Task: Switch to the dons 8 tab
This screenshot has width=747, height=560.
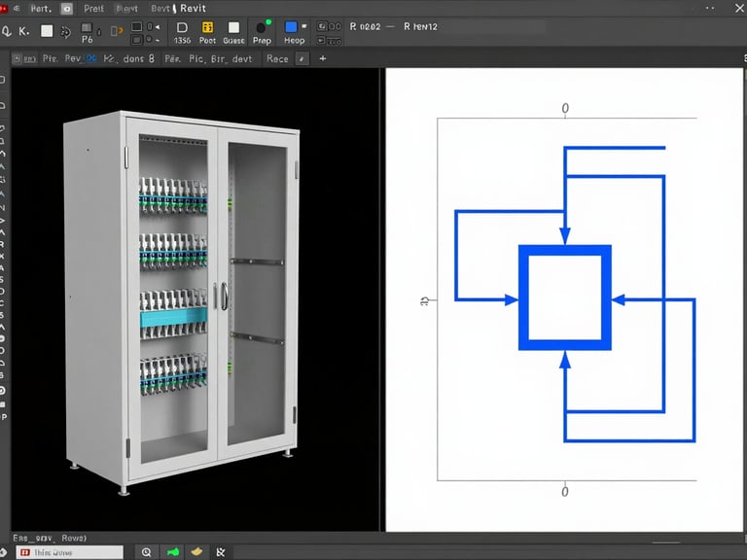Action: click(139, 58)
